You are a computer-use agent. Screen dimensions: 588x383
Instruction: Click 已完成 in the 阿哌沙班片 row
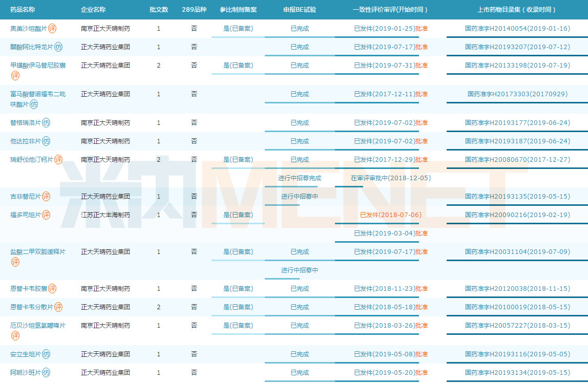coord(300,373)
